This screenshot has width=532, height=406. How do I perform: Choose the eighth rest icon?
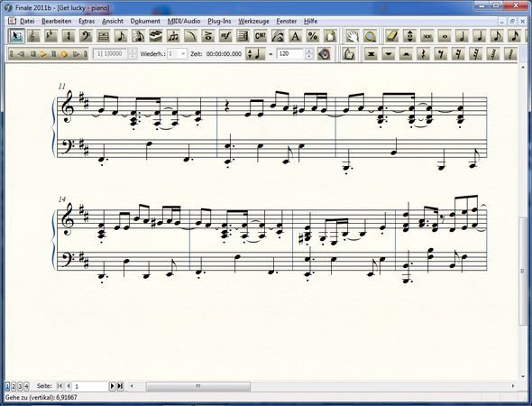(441, 53)
